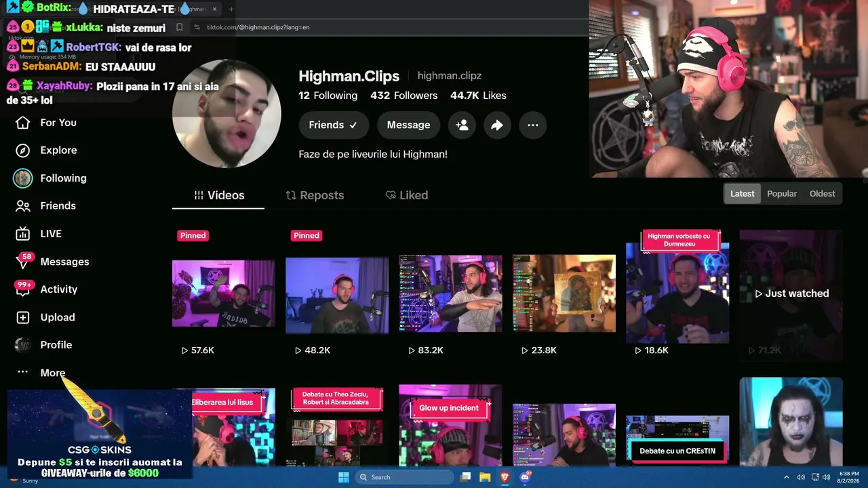This screenshot has height=488, width=868.
Task: Click the share arrow icon on profile
Action: tap(497, 125)
